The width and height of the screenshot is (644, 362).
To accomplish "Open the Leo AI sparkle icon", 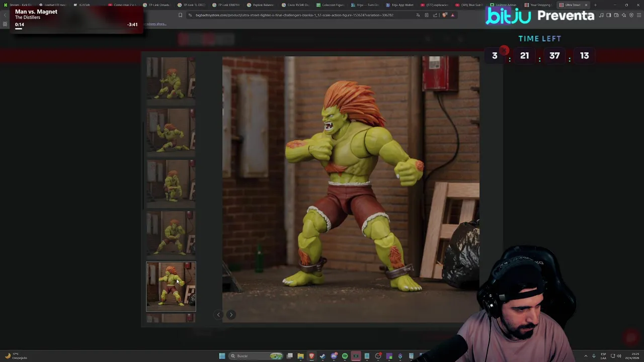I will pos(624,15).
